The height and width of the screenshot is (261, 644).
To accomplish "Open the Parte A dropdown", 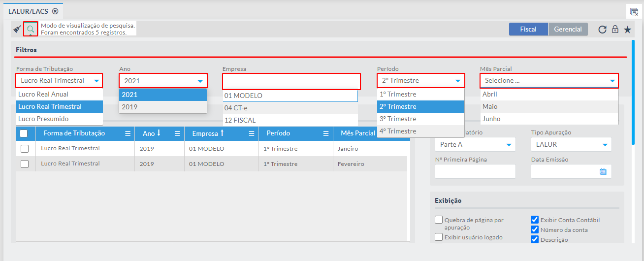I will 509,145.
